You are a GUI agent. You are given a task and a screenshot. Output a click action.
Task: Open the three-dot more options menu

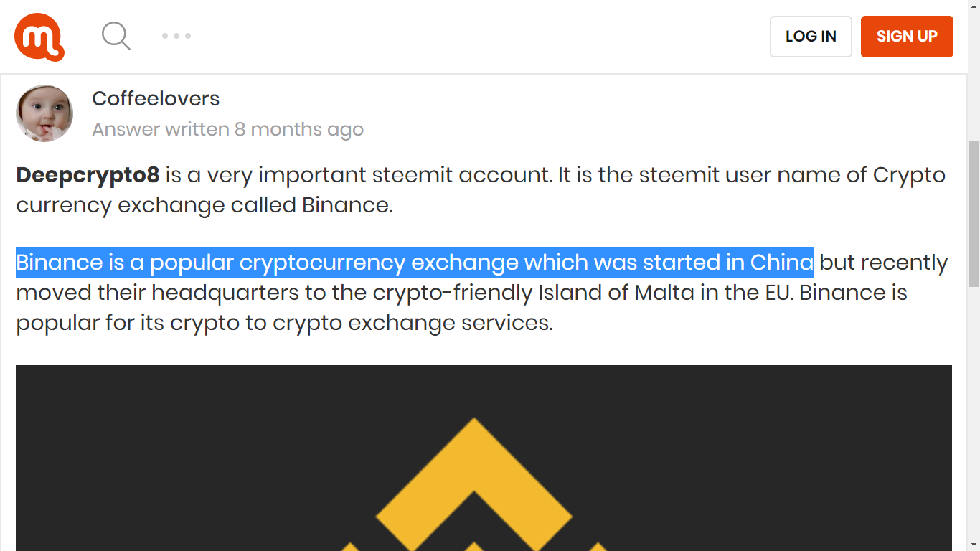pyautogui.click(x=176, y=36)
